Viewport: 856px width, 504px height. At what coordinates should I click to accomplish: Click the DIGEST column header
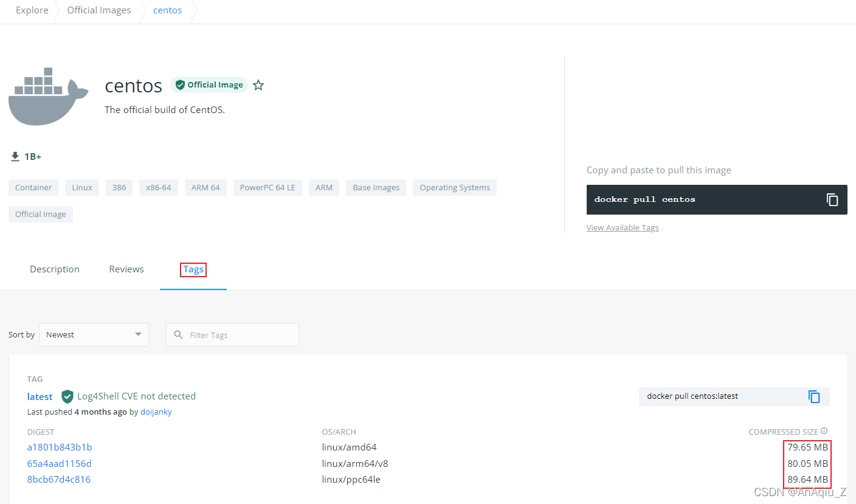click(41, 432)
